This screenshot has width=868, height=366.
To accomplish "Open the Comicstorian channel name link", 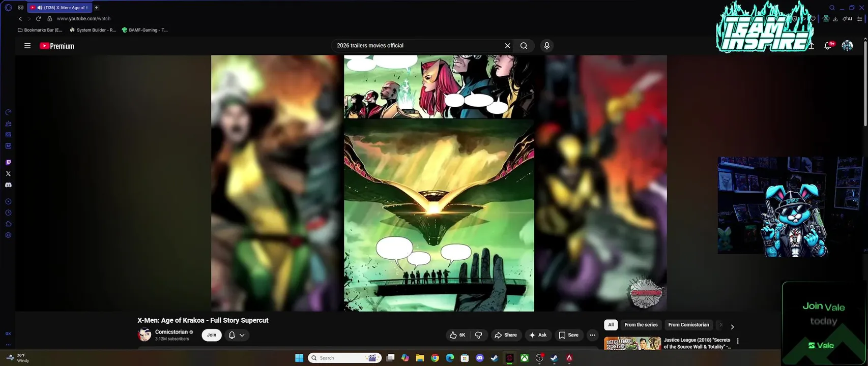I will 171,332.
